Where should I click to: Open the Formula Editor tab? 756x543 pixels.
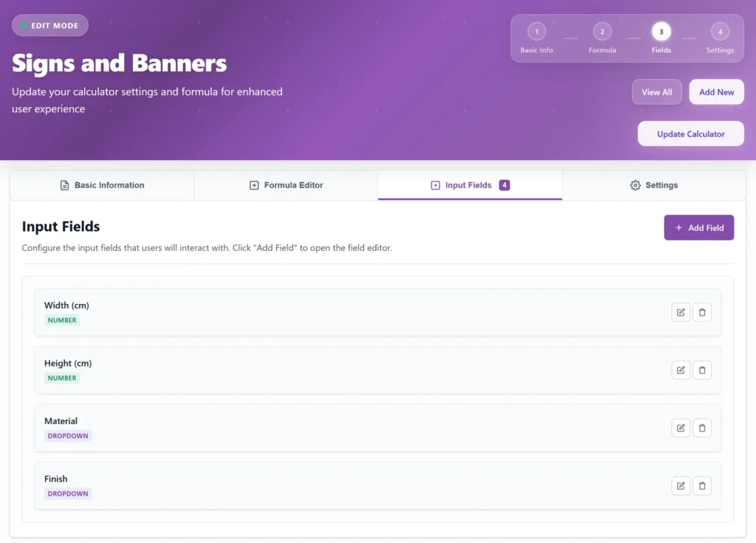point(286,185)
